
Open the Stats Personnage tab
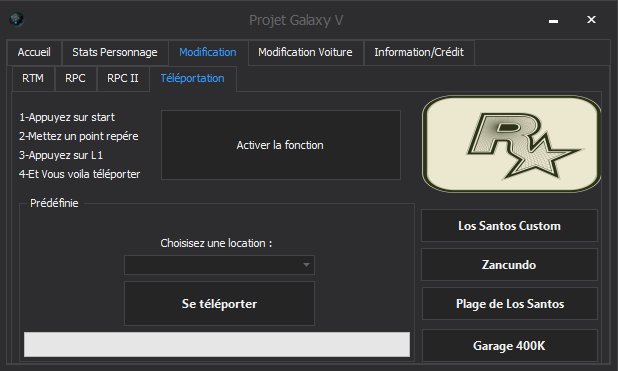click(115, 52)
